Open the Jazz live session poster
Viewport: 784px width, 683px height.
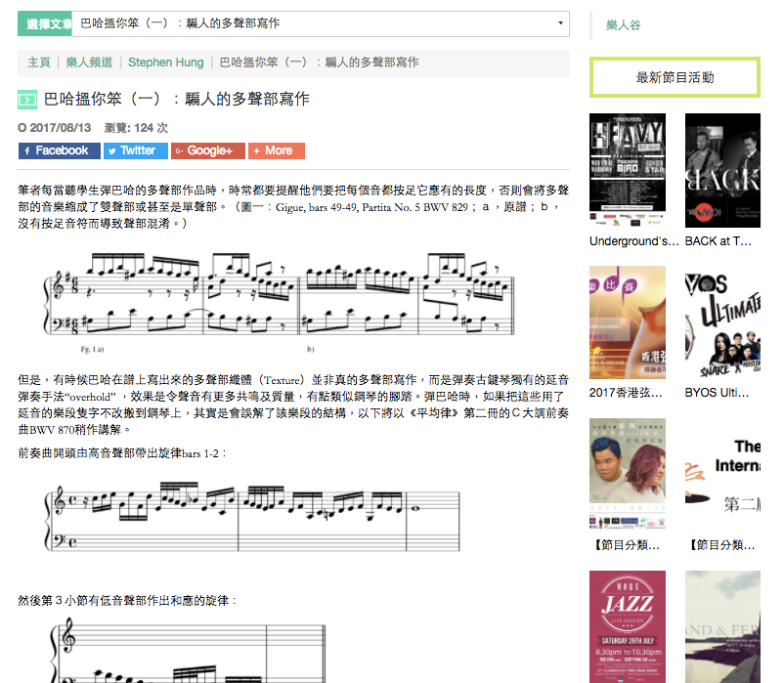(x=628, y=625)
